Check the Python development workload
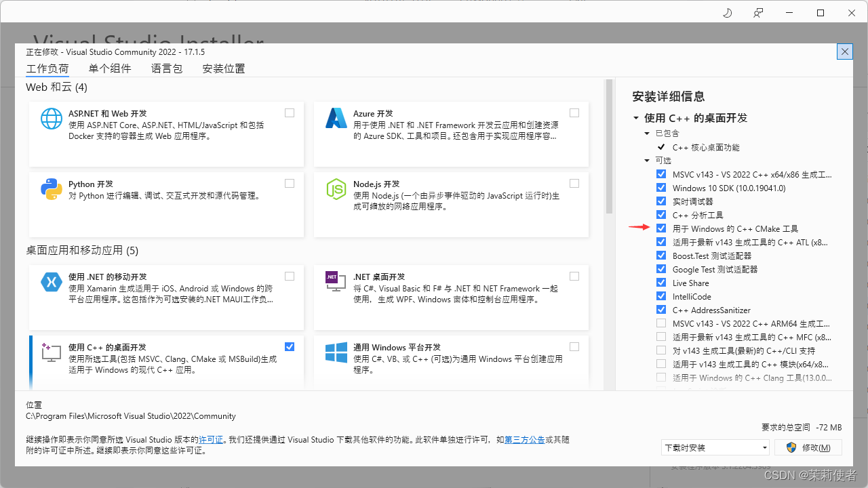Image resolution: width=868 pixels, height=488 pixels. [290, 184]
